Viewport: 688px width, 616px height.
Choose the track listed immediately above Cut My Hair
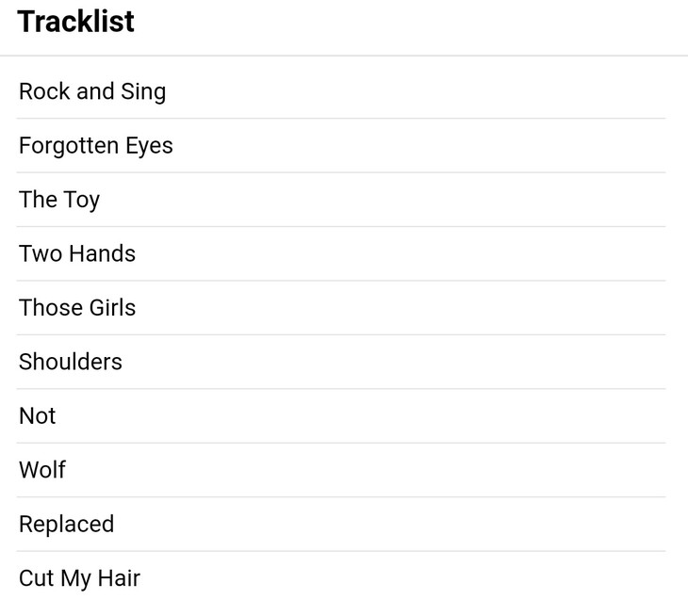coord(67,524)
